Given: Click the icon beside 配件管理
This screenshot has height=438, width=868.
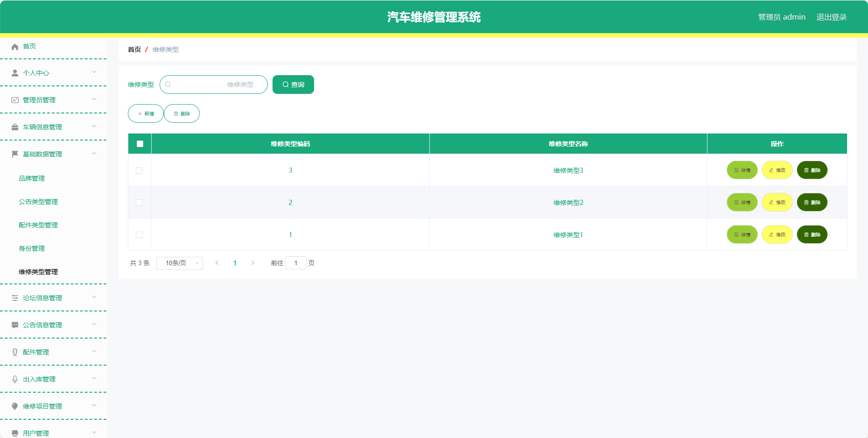Looking at the screenshot, I should click(15, 352).
